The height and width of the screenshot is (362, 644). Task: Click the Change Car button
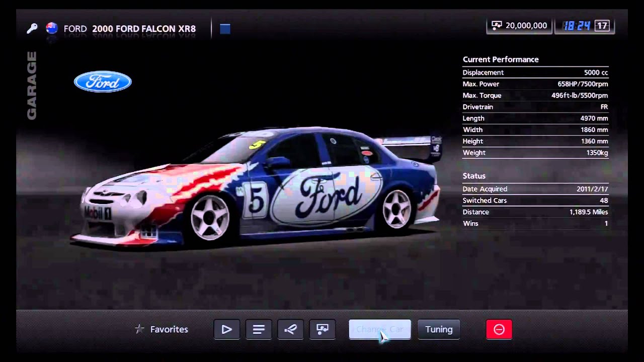tap(380, 329)
